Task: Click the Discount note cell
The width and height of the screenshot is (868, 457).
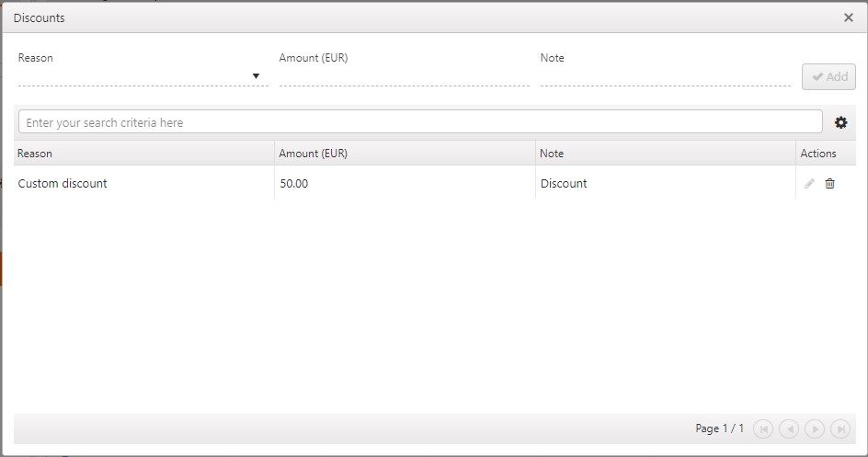Action: [665, 183]
